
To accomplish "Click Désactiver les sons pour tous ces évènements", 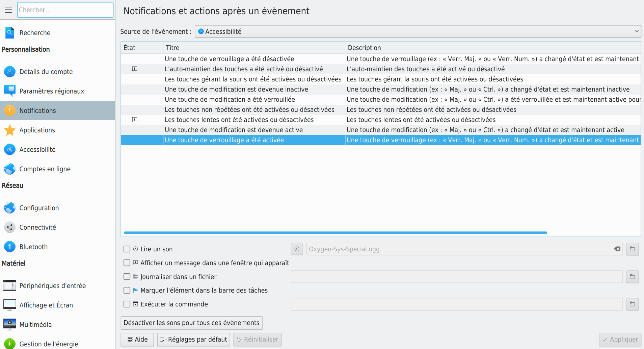I will point(191,323).
